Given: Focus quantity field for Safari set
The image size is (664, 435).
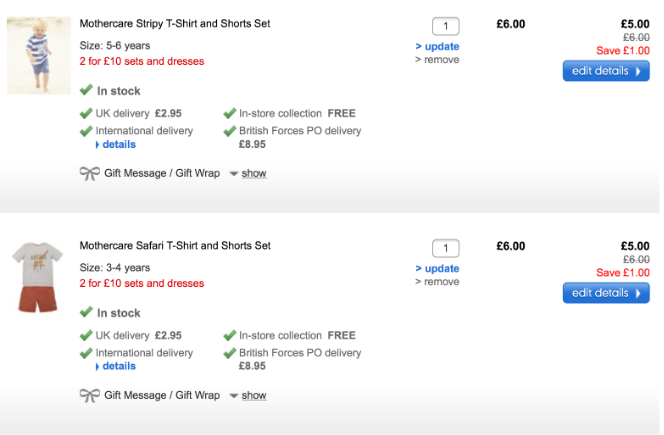Looking at the screenshot, I should (445, 248).
